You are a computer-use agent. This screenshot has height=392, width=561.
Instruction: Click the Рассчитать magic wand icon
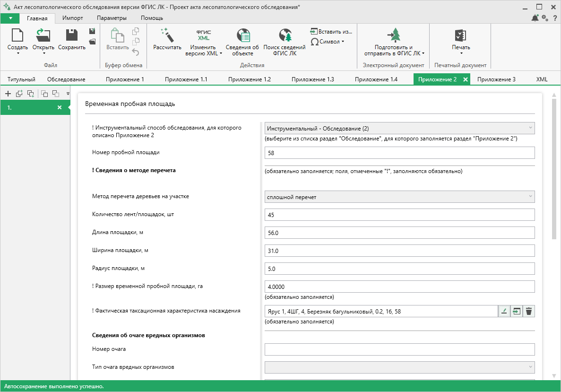[167, 35]
